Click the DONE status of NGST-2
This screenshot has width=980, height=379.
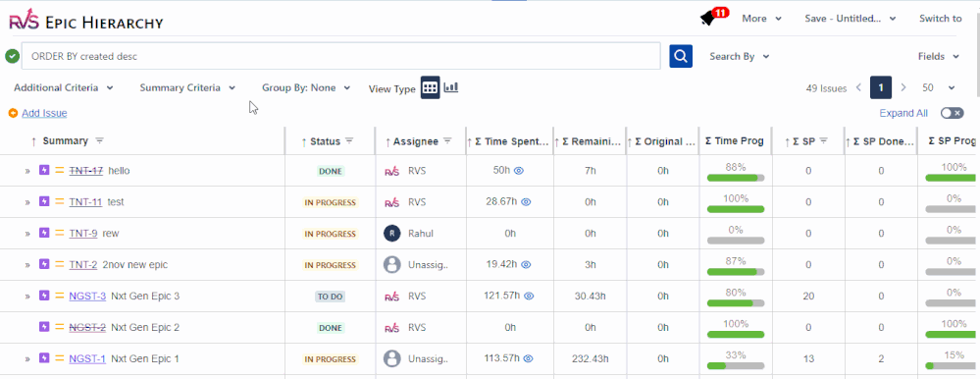pyautogui.click(x=330, y=328)
